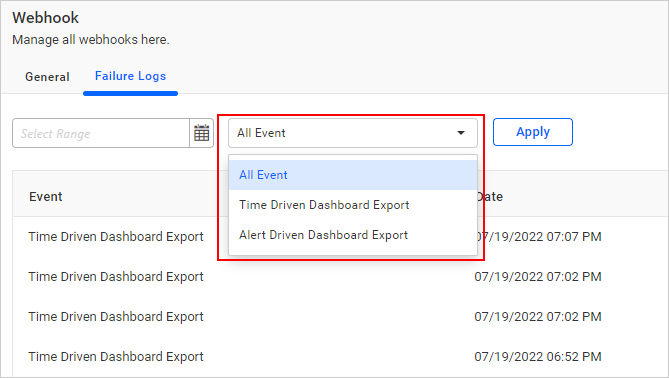Click the 'Manage all webhooks here.' text
Screen dimensions: 669x378
91,40
